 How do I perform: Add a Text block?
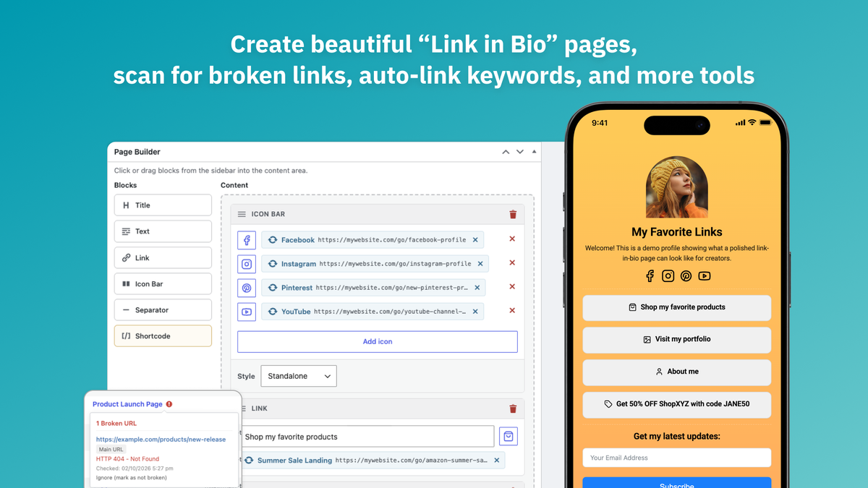pos(163,231)
